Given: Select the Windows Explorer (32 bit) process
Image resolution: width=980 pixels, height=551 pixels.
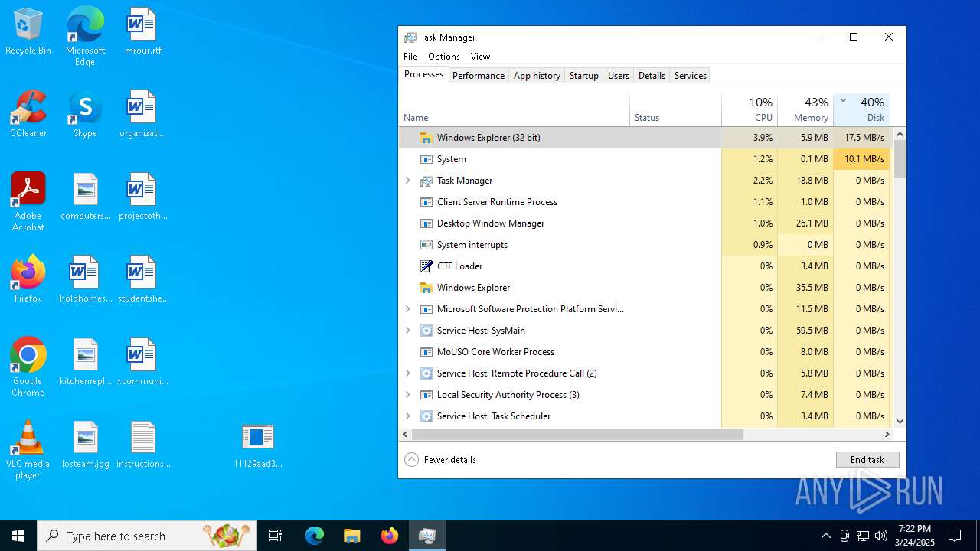Looking at the screenshot, I should (x=644, y=138).
